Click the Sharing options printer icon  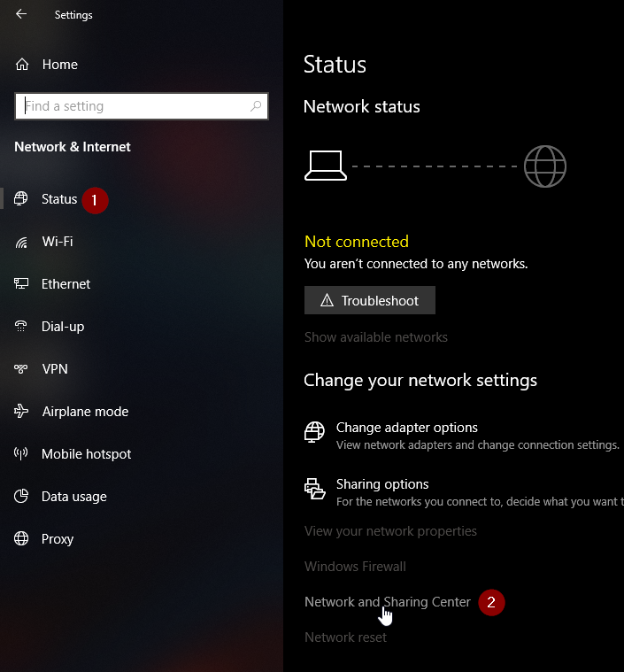click(x=314, y=489)
